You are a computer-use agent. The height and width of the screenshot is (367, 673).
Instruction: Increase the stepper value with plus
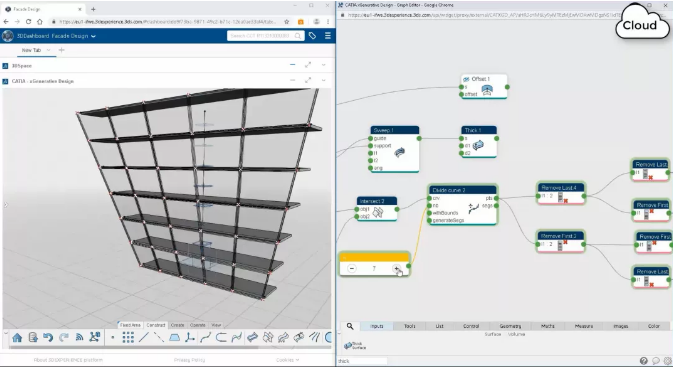(397, 269)
